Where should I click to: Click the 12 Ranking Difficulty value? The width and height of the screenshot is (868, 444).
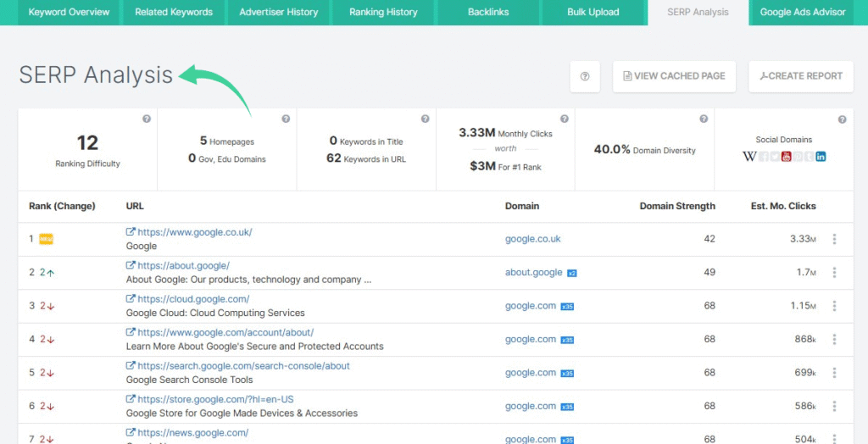87,143
